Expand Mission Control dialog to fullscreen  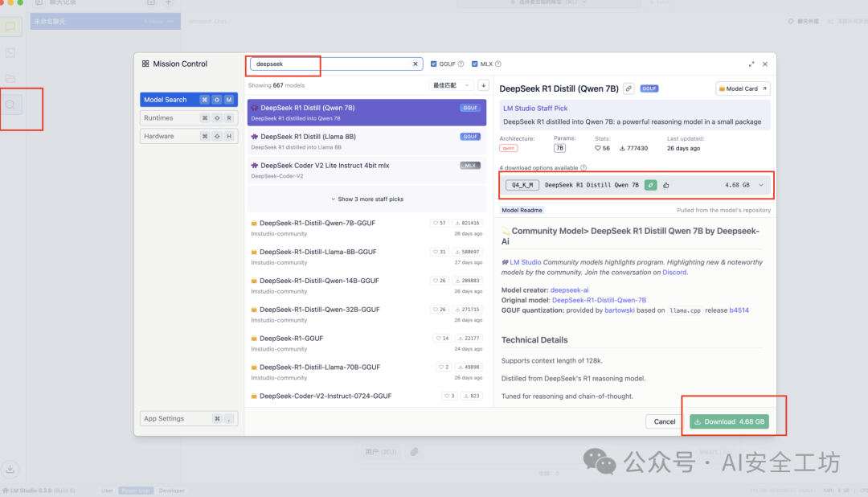point(751,64)
